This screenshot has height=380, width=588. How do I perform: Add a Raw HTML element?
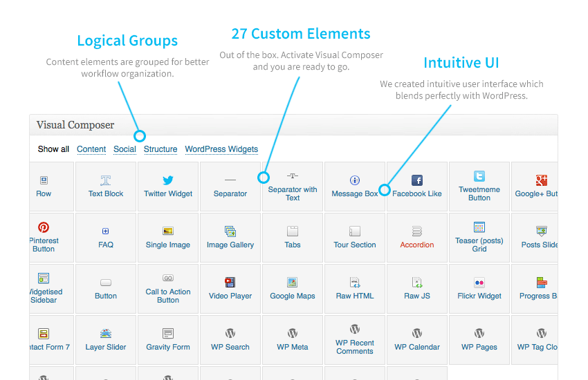[x=355, y=289]
